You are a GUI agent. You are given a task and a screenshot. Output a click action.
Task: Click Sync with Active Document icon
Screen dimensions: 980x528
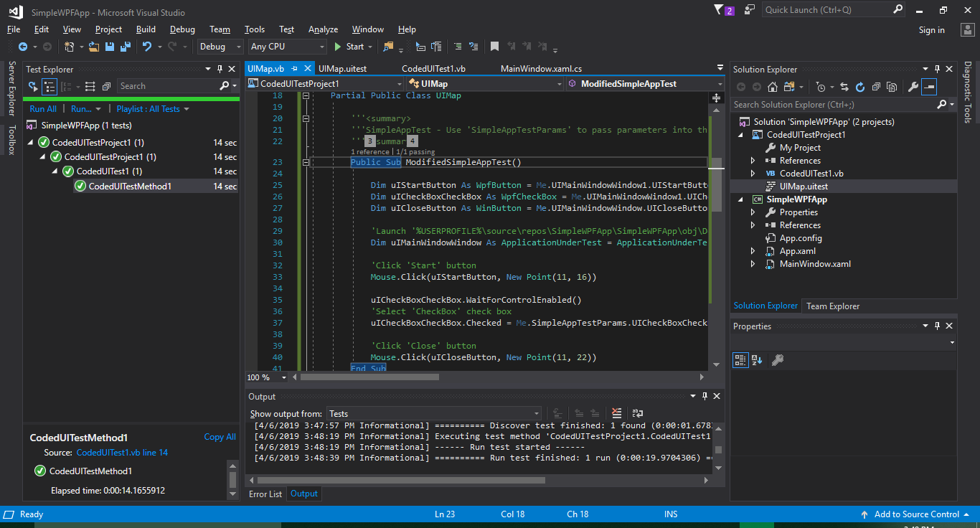[x=844, y=87]
